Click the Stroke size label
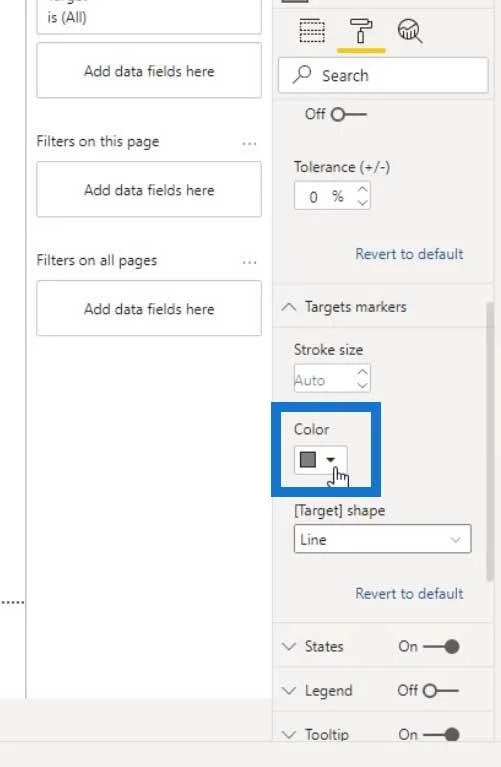 328,349
